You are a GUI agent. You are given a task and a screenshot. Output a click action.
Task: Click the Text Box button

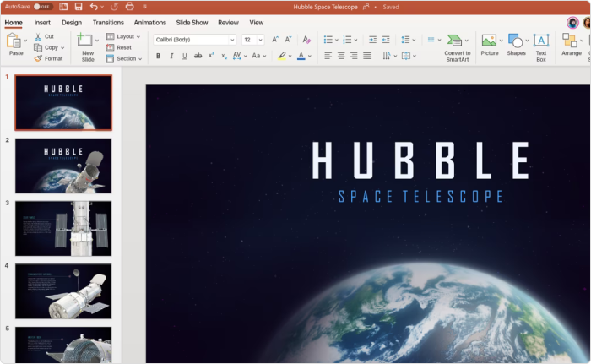[541, 47]
